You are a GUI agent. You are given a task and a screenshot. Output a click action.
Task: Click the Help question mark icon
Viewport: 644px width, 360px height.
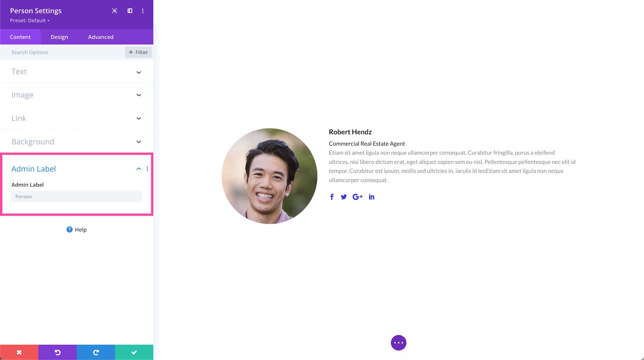[69, 229]
